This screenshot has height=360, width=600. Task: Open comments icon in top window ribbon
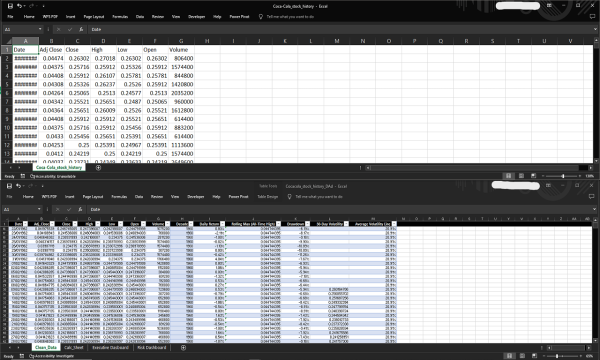pos(592,16)
